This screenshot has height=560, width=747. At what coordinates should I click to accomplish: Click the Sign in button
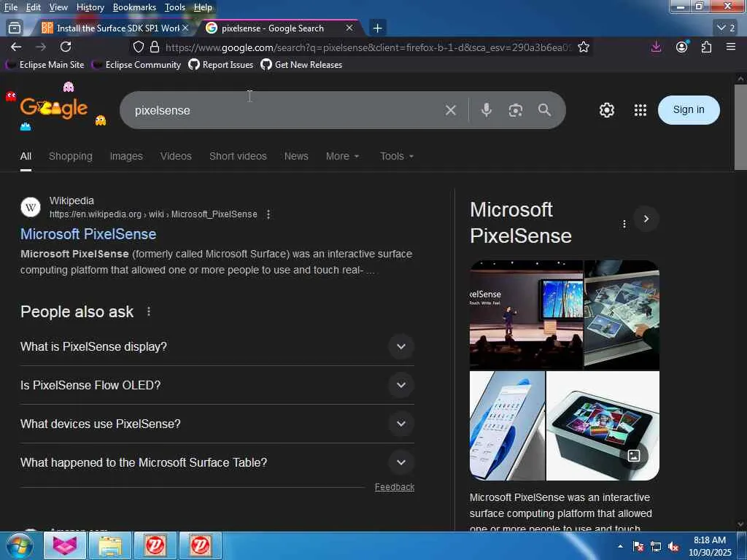tap(689, 110)
